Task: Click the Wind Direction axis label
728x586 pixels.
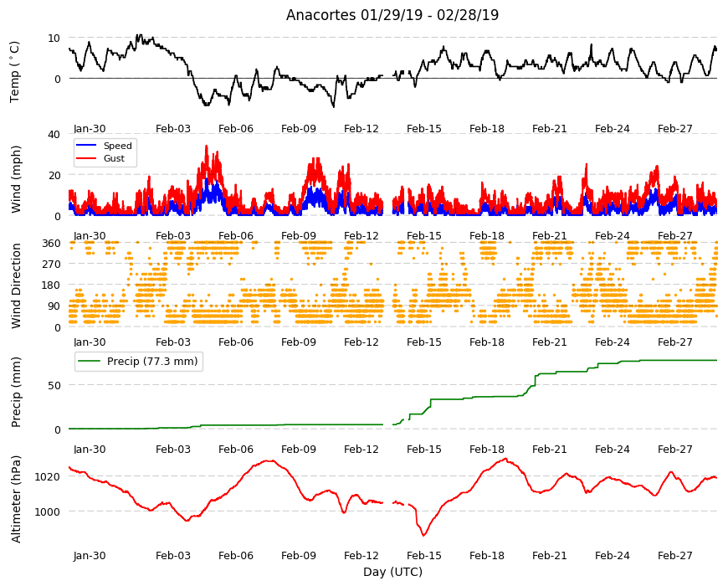Action: [16, 286]
